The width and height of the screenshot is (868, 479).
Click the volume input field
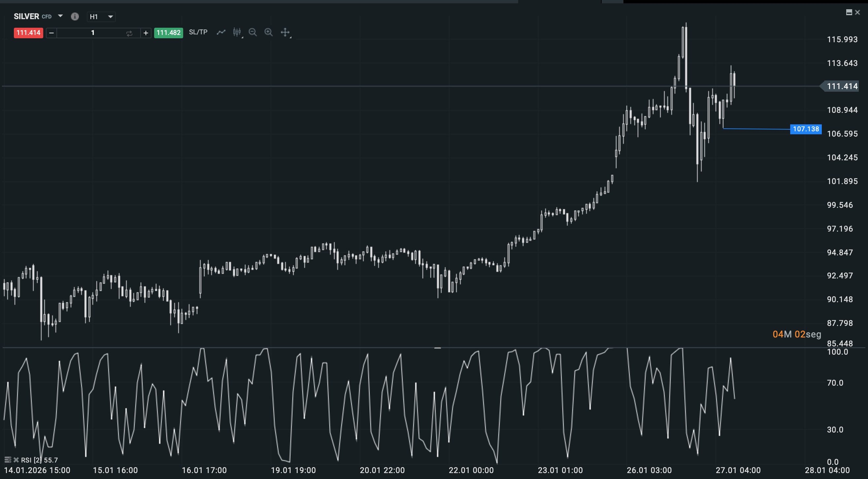click(x=93, y=33)
